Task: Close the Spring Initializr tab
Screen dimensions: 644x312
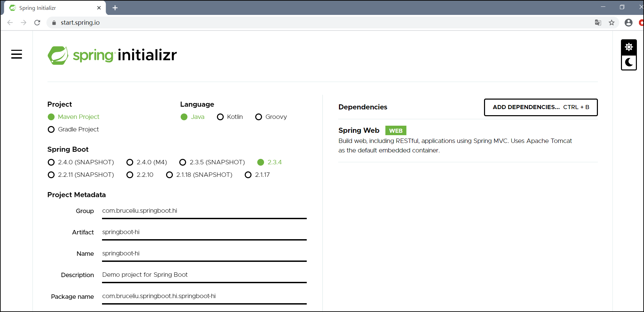Action: click(99, 8)
